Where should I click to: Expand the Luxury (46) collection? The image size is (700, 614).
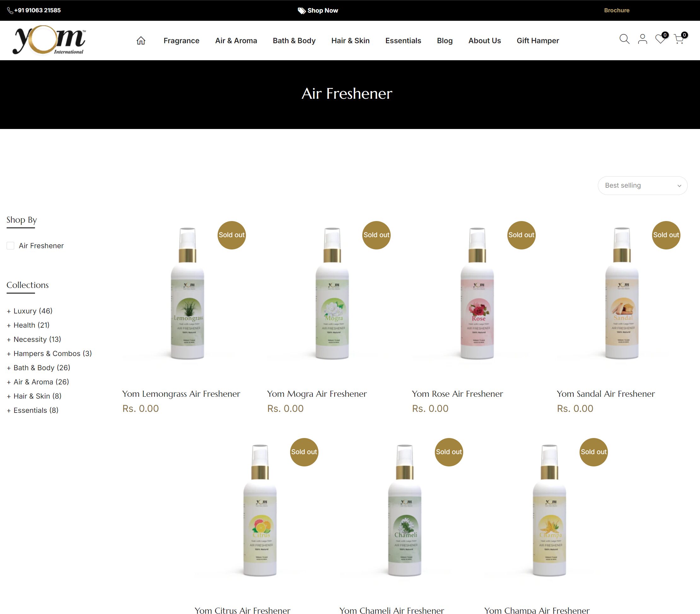pyautogui.click(x=29, y=311)
